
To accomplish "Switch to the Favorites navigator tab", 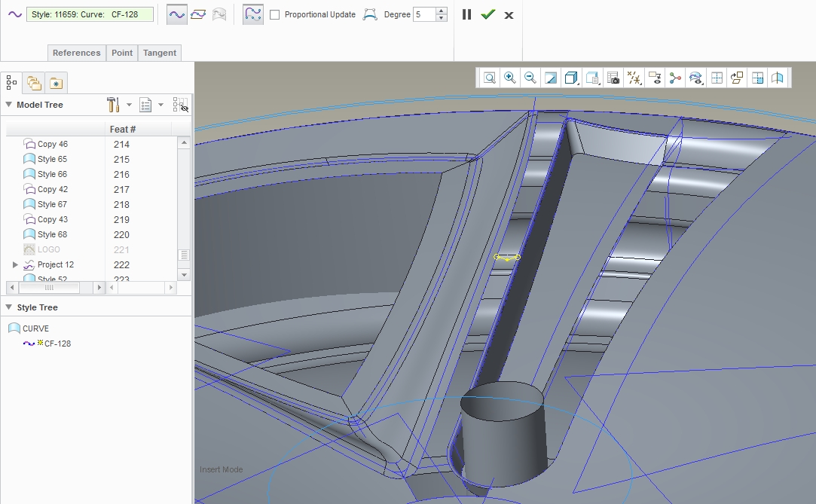I will [x=56, y=83].
